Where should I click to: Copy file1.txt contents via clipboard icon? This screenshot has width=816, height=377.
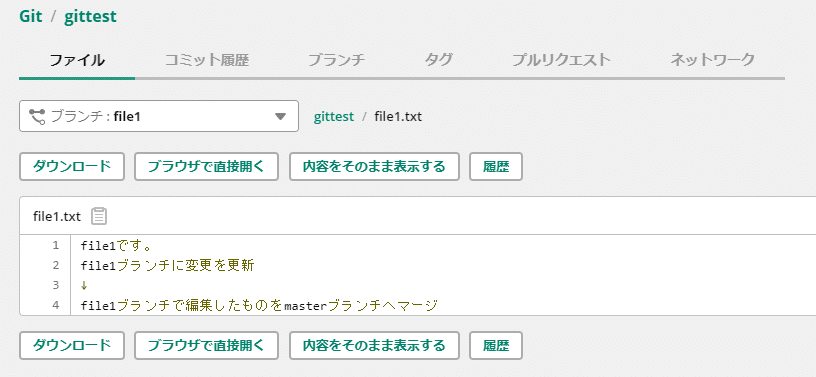[x=99, y=216]
